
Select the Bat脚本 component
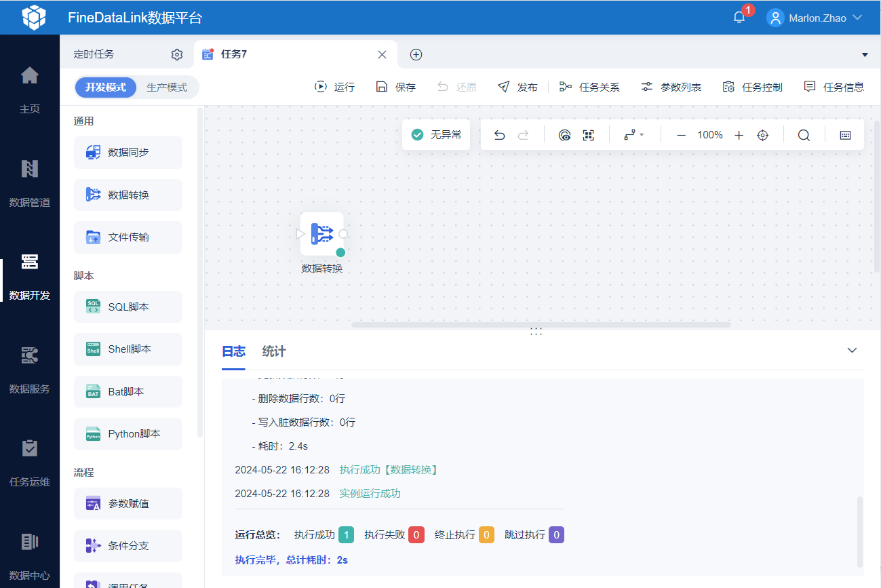pyautogui.click(x=128, y=392)
